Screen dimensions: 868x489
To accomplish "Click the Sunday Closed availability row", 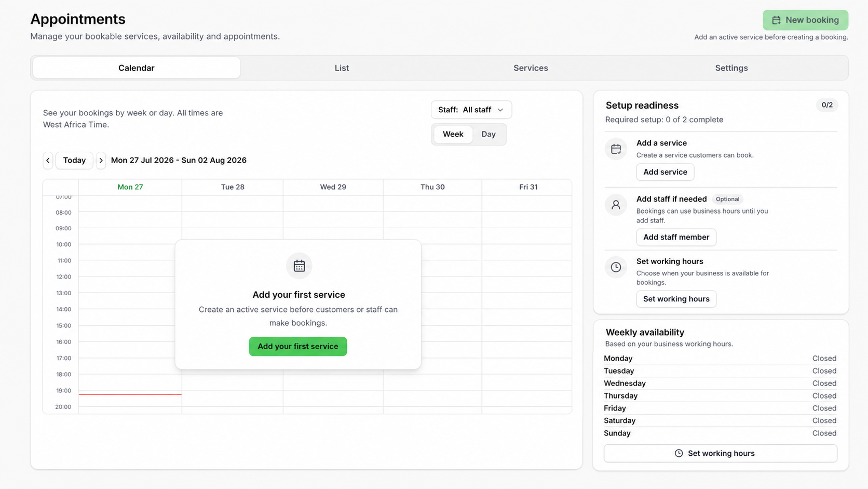I will 720,433.
